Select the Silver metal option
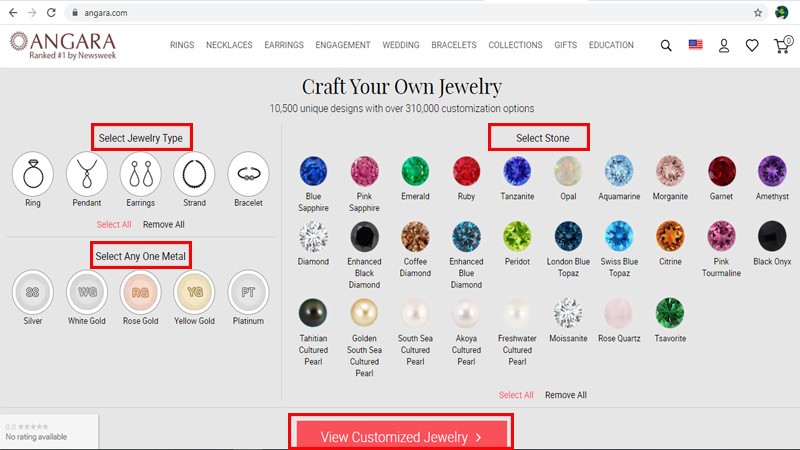The image size is (800, 450). [33, 292]
